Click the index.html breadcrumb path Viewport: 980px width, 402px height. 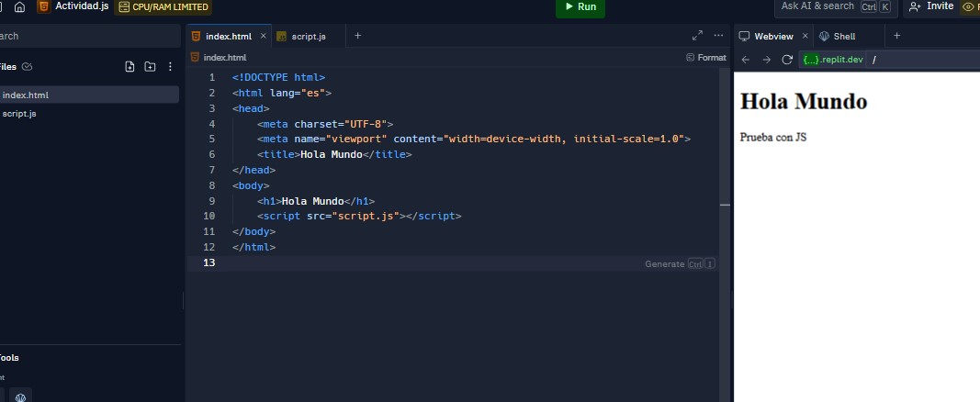coord(225,58)
